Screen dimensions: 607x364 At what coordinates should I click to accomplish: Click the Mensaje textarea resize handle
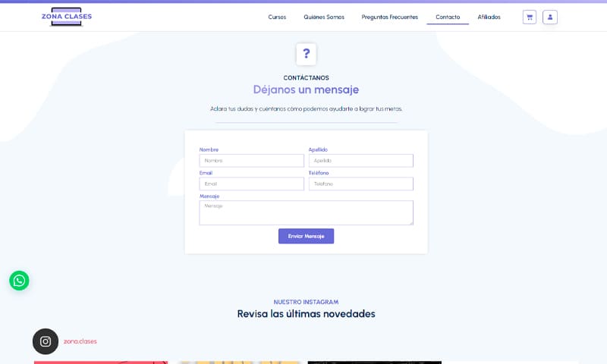[x=411, y=223]
